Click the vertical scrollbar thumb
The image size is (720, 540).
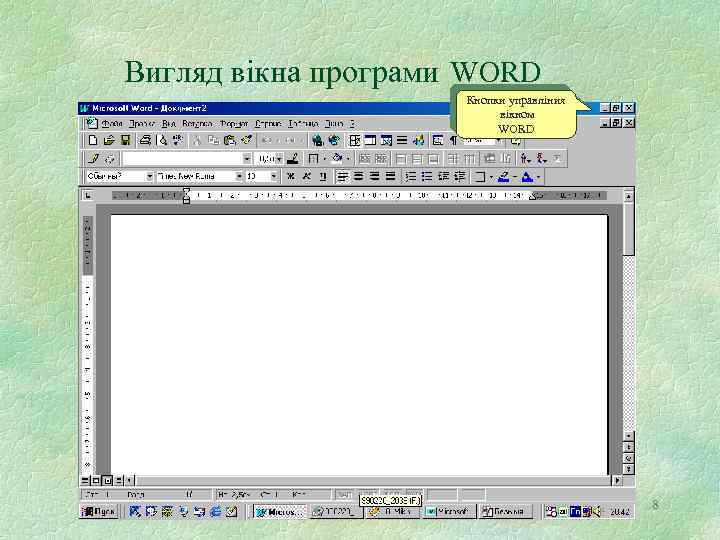click(x=629, y=228)
